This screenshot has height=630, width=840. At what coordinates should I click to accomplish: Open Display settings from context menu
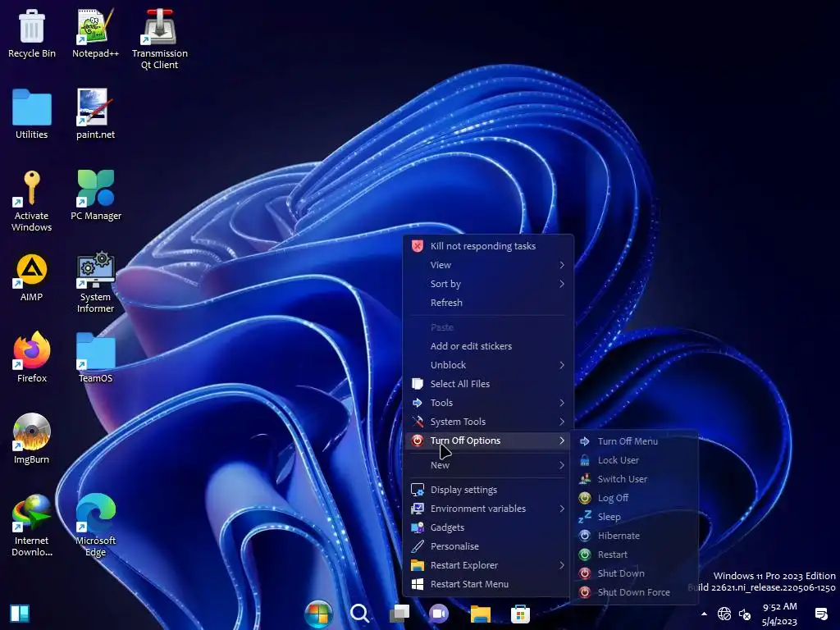(488, 490)
